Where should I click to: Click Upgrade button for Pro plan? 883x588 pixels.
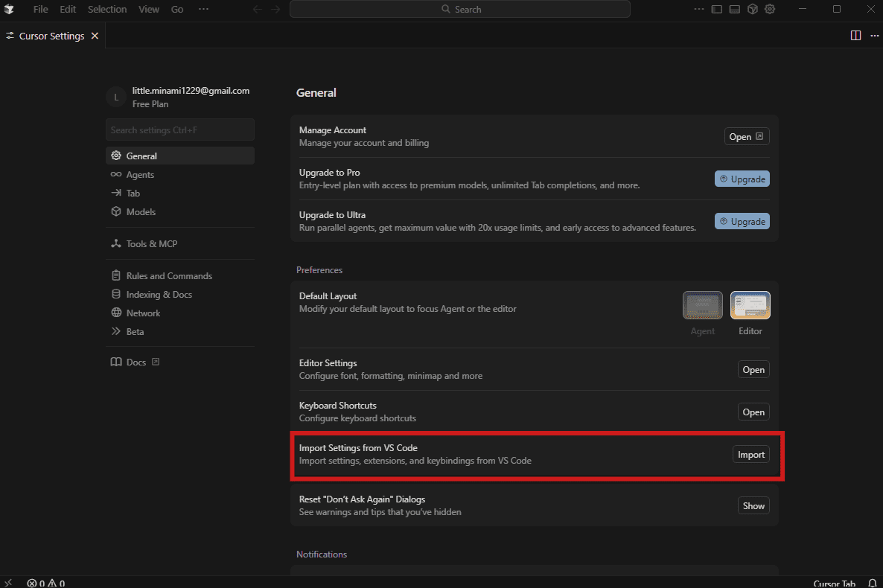pyautogui.click(x=742, y=179)
